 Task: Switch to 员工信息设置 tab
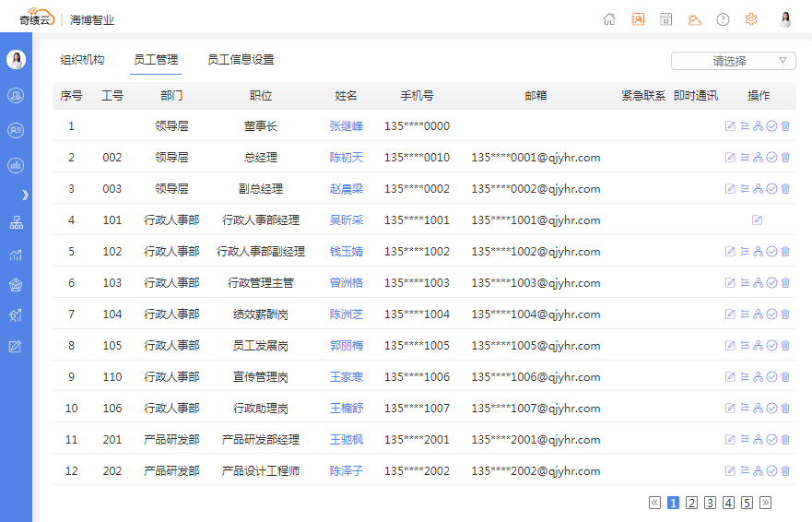point(241,60)
